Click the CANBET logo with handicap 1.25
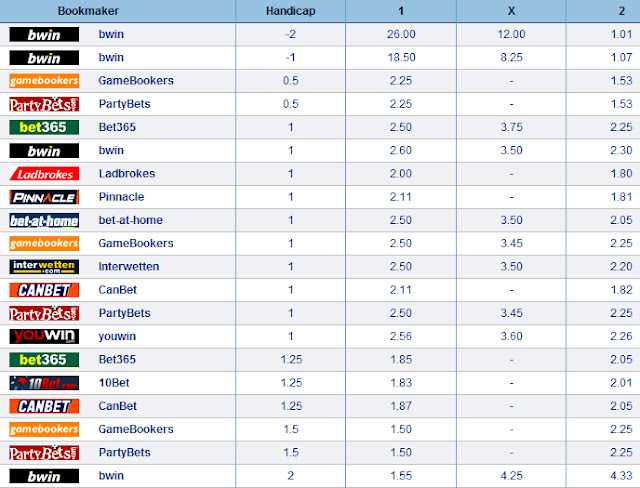The width and height of the screenshot is (640, 488). click(x=44, y=406)
